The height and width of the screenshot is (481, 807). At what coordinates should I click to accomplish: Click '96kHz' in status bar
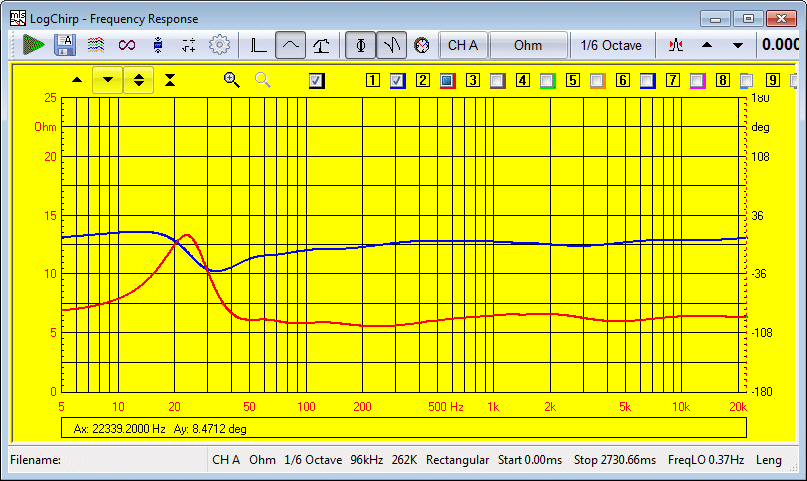366,460
